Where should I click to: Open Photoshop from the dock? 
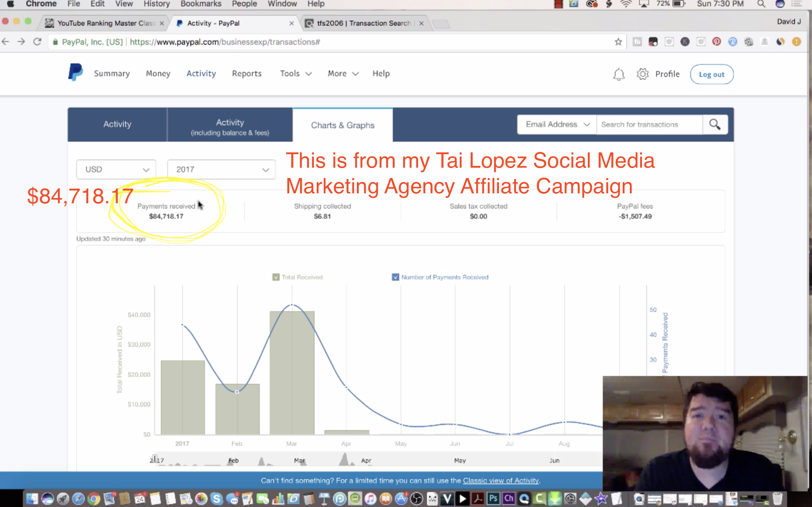coord(493,499)
